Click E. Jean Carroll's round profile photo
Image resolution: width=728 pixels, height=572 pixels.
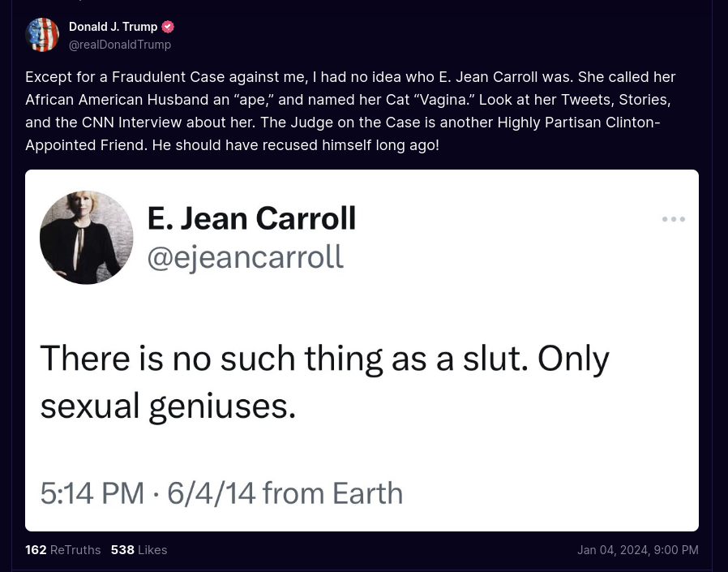tap(87, 238)
